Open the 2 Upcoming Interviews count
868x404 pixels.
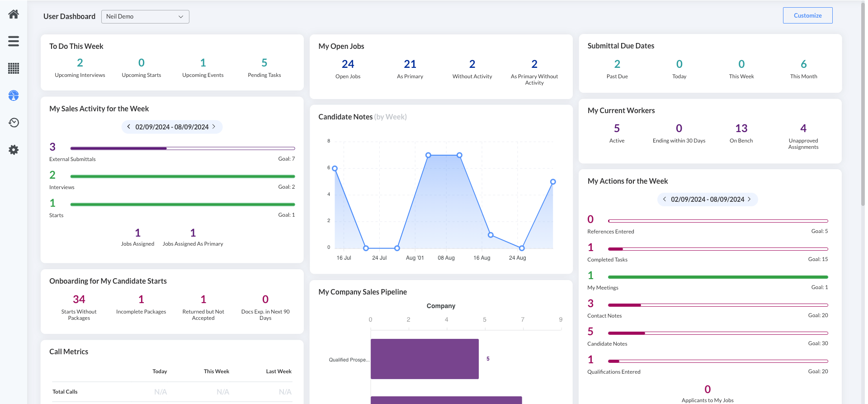coord(80,63)
